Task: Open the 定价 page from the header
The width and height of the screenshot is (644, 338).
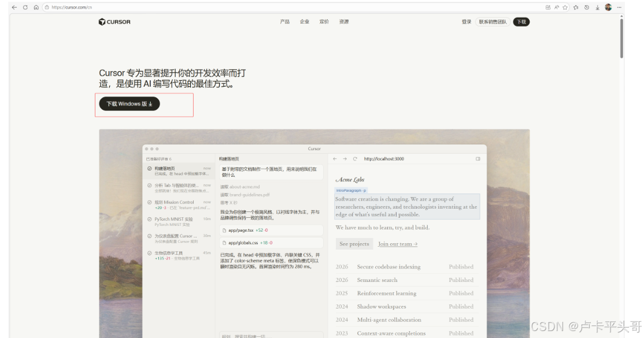Action: click(324, 22)
